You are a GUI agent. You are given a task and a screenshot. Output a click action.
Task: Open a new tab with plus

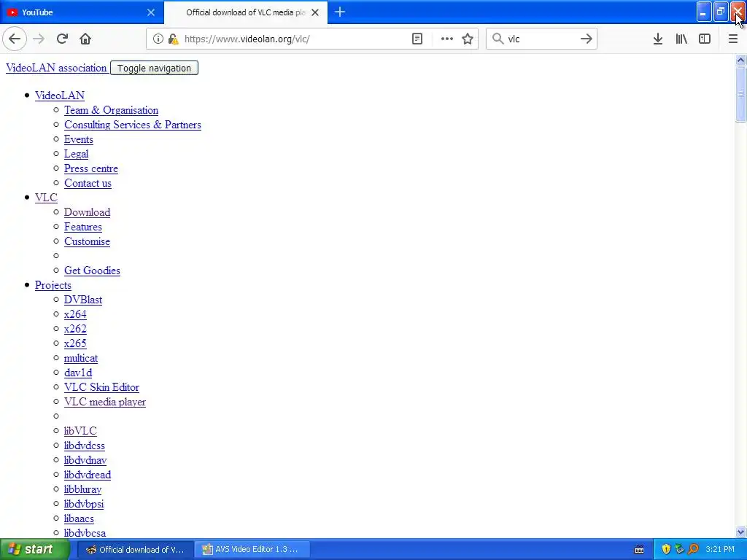340,12
